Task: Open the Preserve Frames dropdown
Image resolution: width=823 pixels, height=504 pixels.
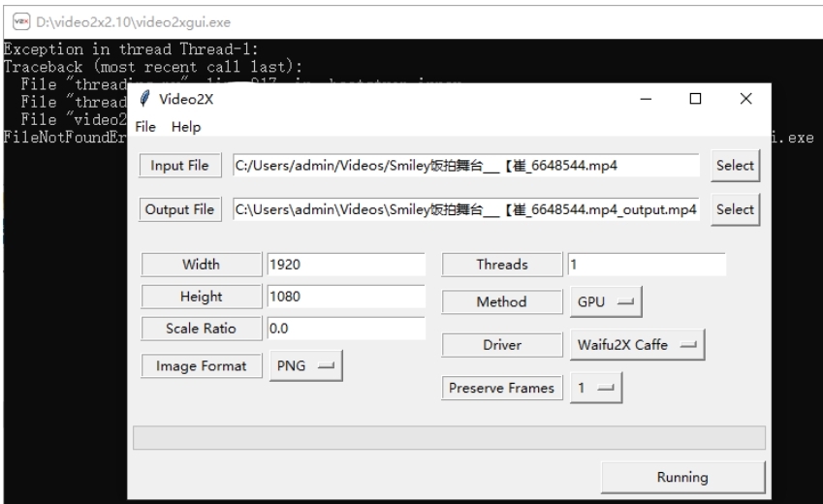Action: 596,388
